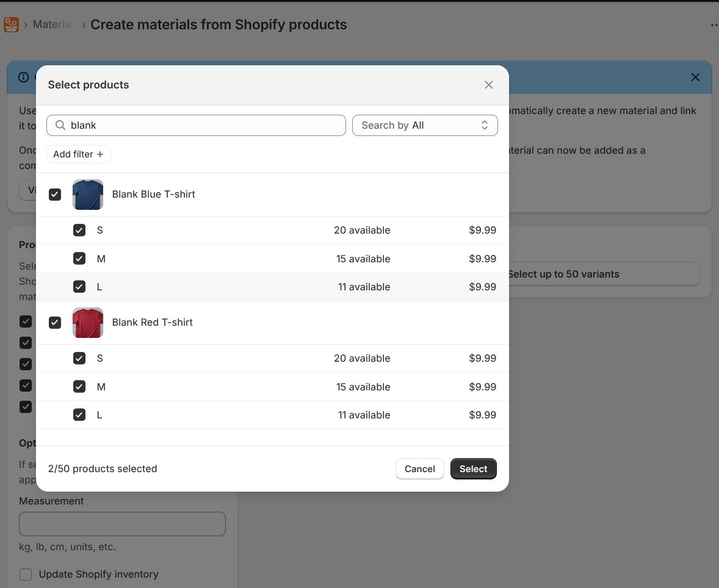Close the Select products dialog via the X icon

(x=488, y=85)
